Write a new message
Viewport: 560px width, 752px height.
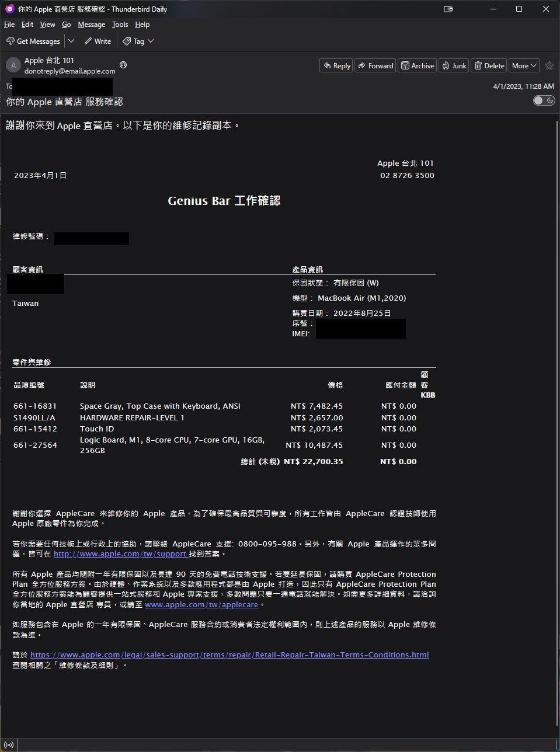98,41
